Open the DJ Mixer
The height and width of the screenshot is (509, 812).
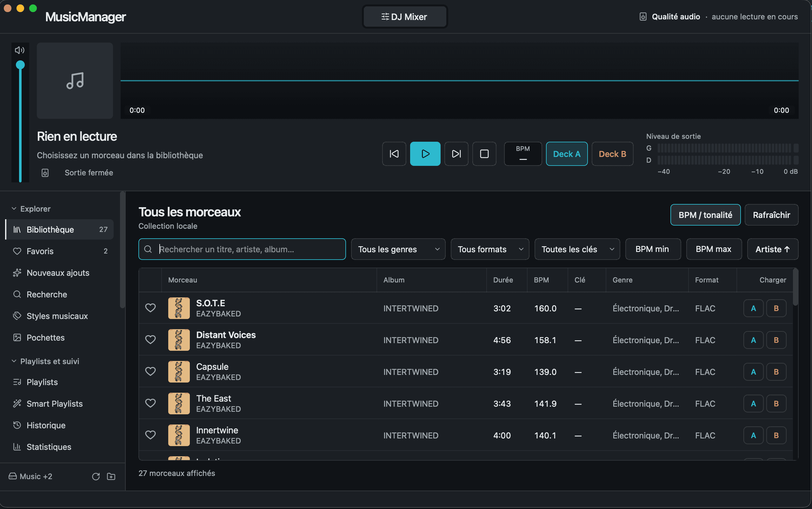click(405, 17)
